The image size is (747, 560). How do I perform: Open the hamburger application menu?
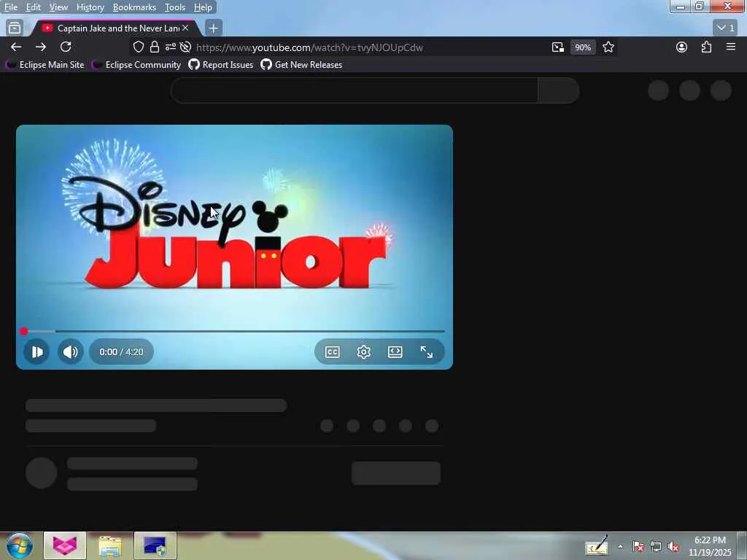pyautogui.click(x=731, y=47)
